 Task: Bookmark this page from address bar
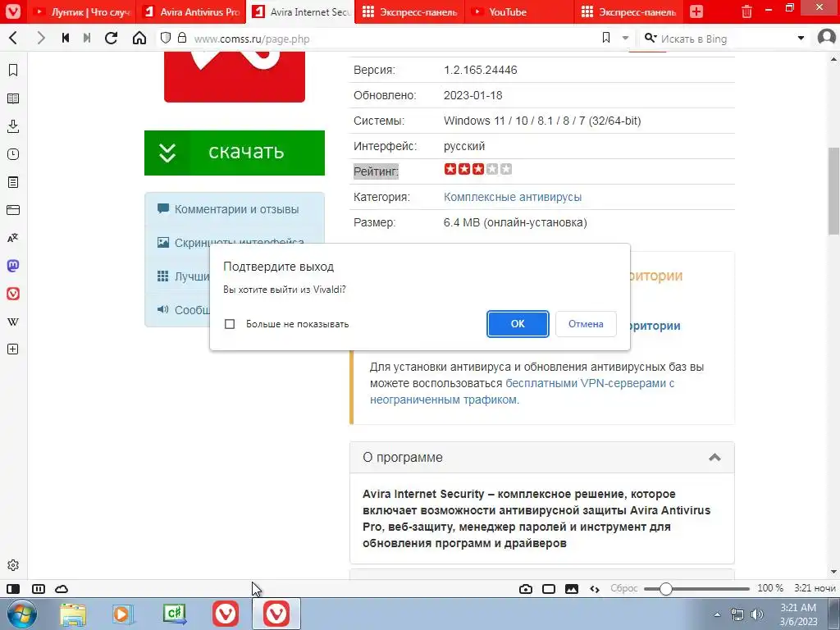(606, 38)
